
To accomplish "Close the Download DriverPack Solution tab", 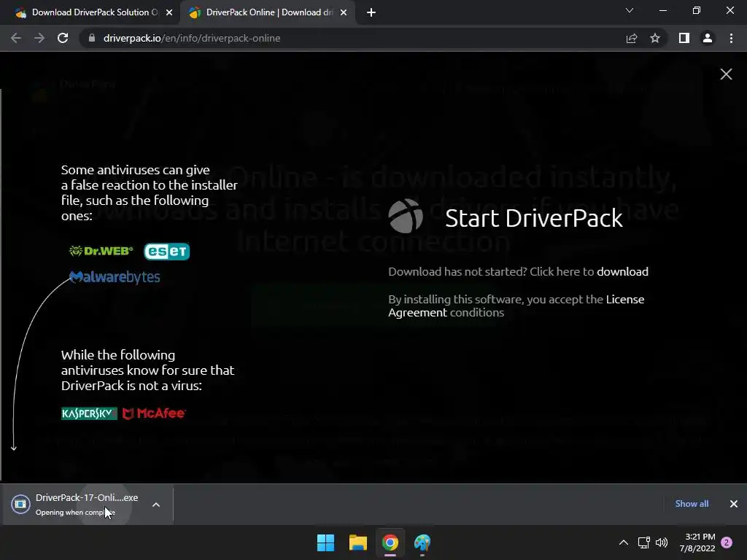I will (x=169, y=12).
